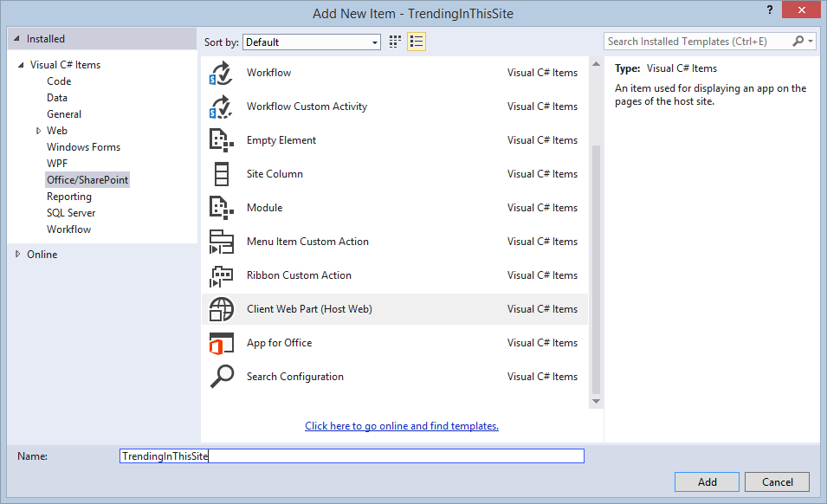Select the 'Empty Element' label
The width and height of the screenshot is (827, 504).
coord(281,140)
